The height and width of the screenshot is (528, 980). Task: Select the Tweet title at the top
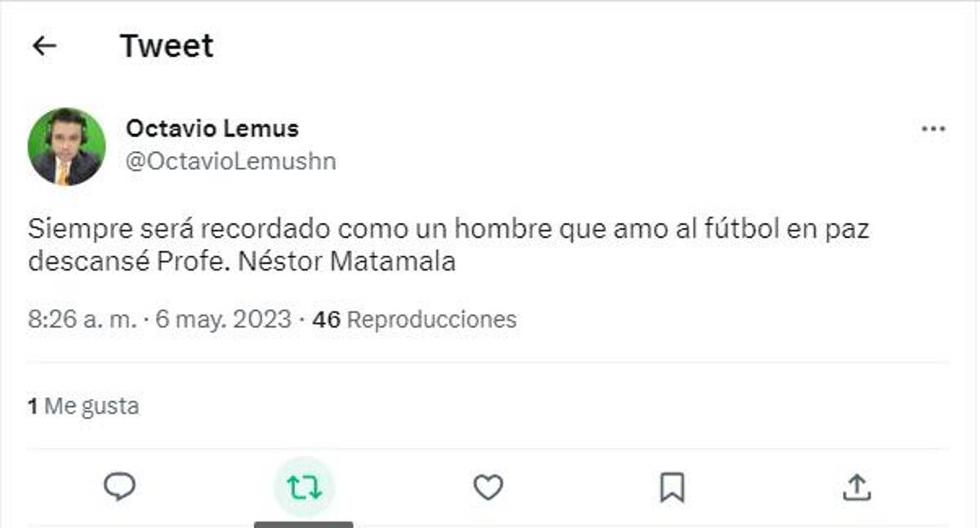167,46
